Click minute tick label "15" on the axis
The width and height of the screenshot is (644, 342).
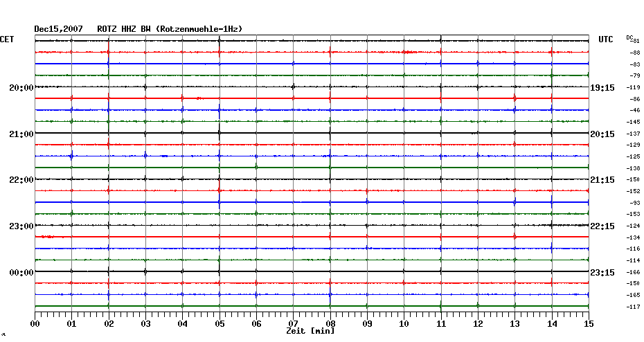click(x=589, y=324)
